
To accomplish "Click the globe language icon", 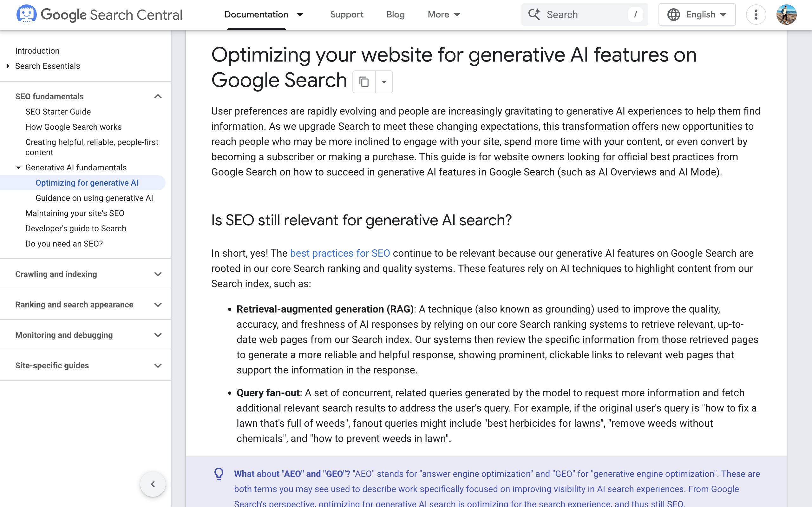I will 673,14.
